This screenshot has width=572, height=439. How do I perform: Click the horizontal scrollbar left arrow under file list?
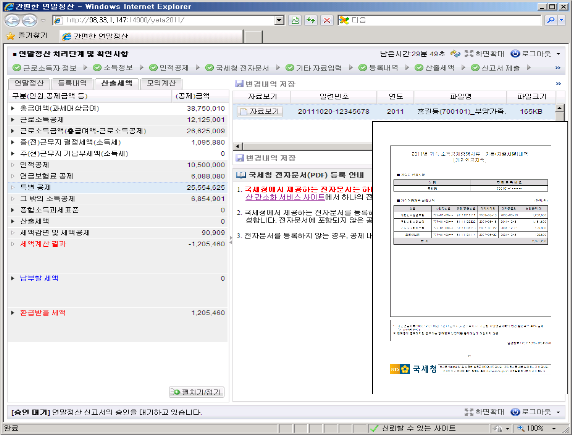[x=238, y=146]
